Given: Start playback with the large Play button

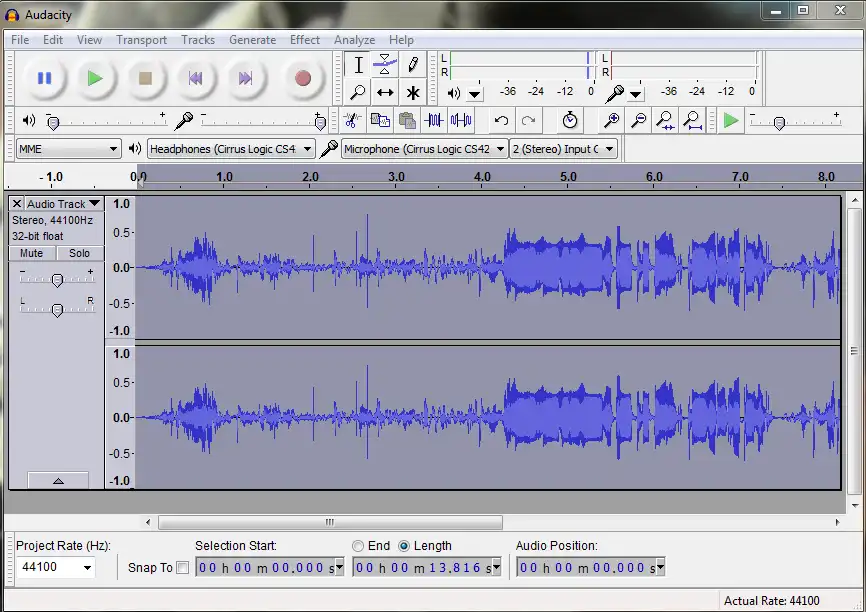Looking at the screenshot, I should (x=95, y=78).
